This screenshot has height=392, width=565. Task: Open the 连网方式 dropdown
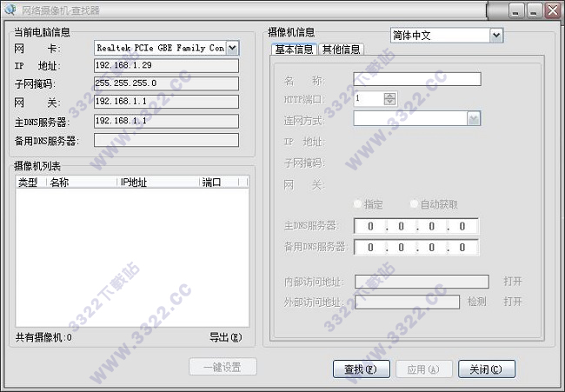tap(417, 118)
